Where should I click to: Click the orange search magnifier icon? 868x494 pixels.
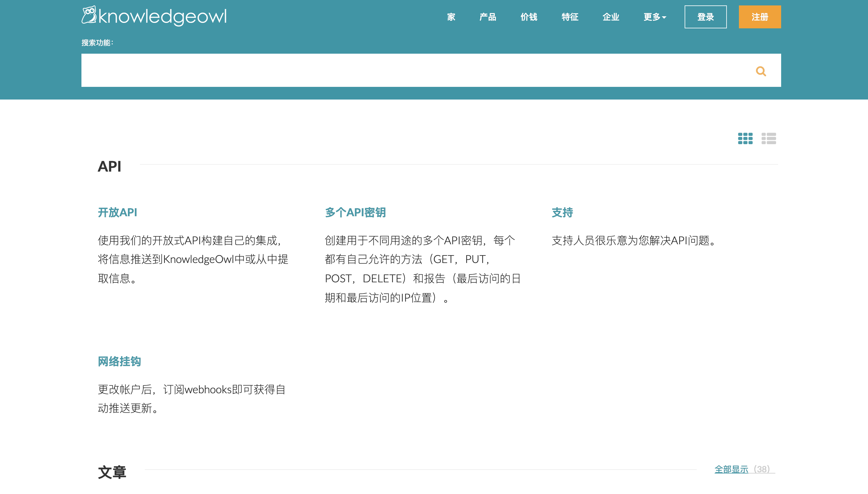pyautogui.click(x=761, y=71)
